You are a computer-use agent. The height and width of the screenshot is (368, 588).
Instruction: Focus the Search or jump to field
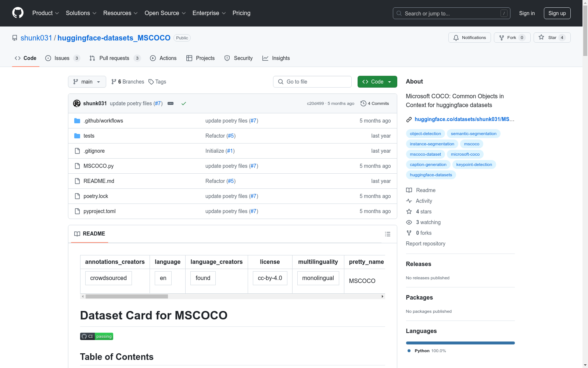tap(451, 13)
